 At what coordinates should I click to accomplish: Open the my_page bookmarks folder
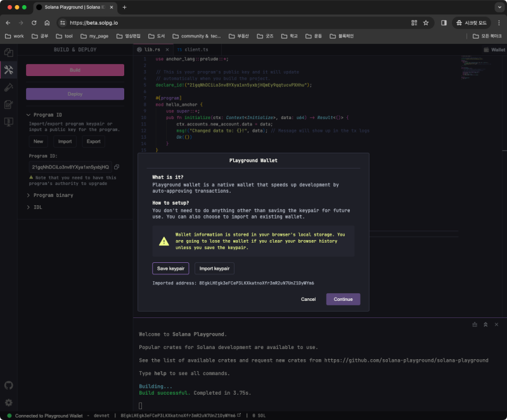[94, 36]
